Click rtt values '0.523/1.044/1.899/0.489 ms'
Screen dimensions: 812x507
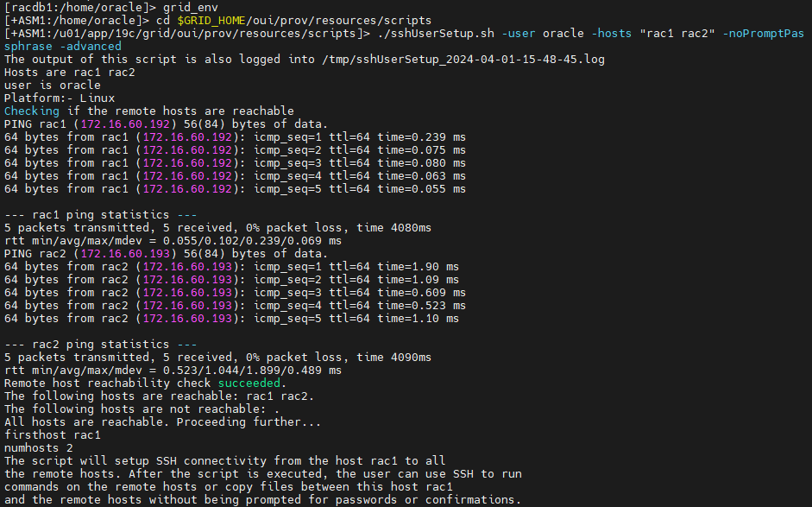[253, 371]
